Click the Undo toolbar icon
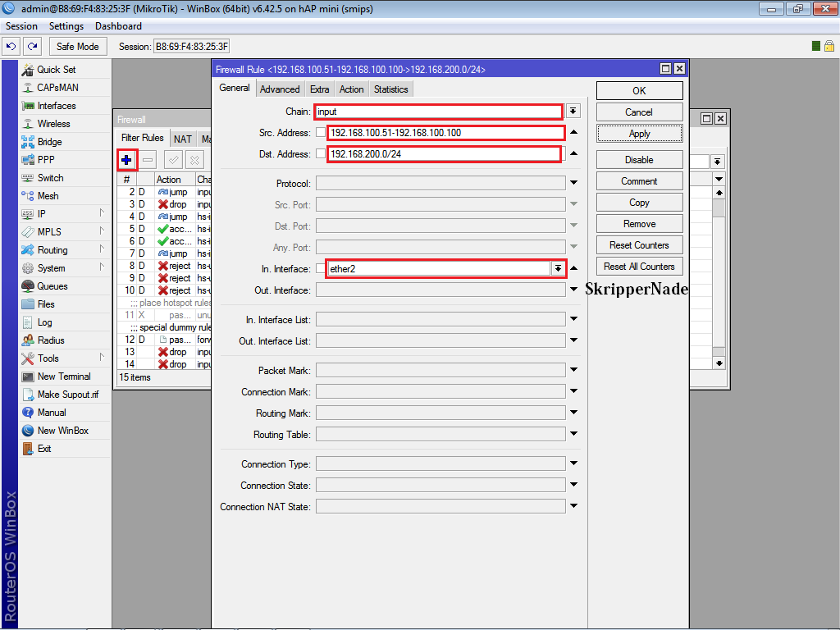 click(x=11, y=47)
